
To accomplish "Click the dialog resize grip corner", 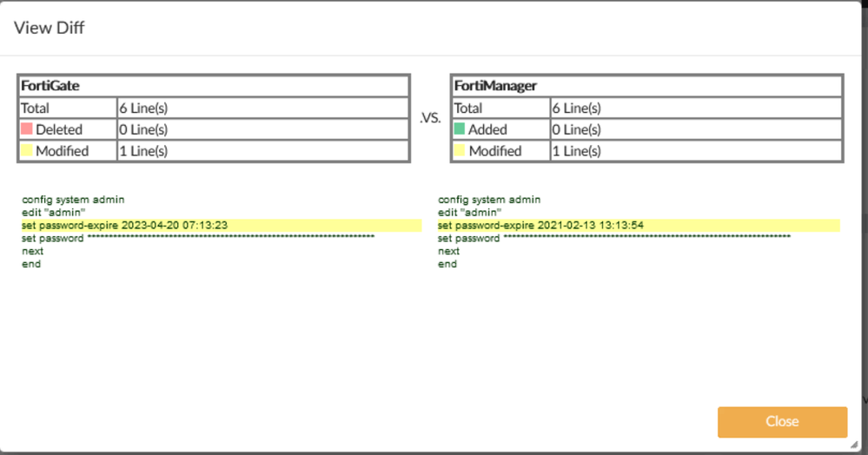I will pos(854,445).
